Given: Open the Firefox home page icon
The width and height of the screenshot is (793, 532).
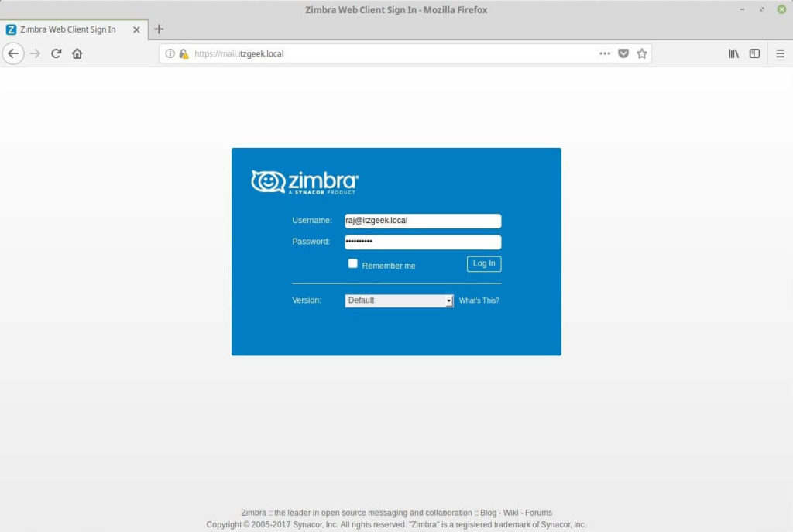Looking at the screenshot, I should click(x=77, y=53).
